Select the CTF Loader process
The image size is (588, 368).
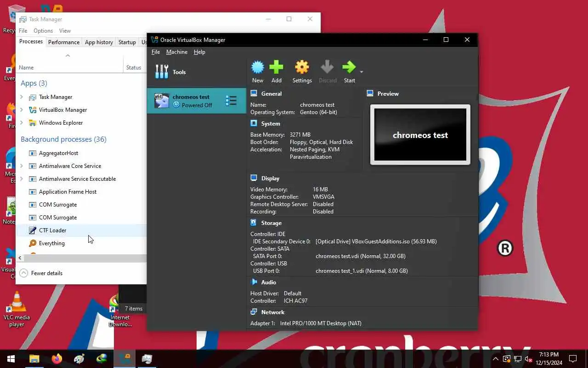tap(81, 230)
